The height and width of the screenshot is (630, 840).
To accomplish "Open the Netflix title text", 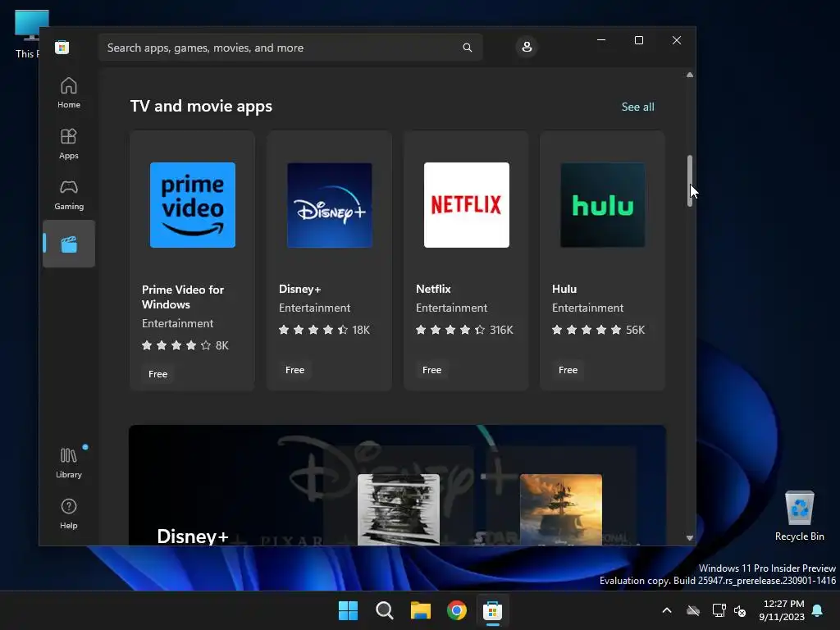I will click(x=433, y=289).
